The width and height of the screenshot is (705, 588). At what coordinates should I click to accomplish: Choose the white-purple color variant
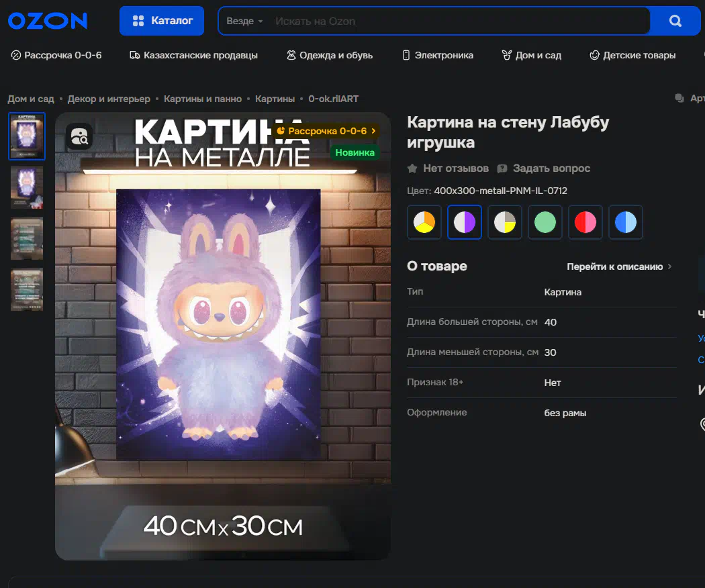[x=465, y=222]
